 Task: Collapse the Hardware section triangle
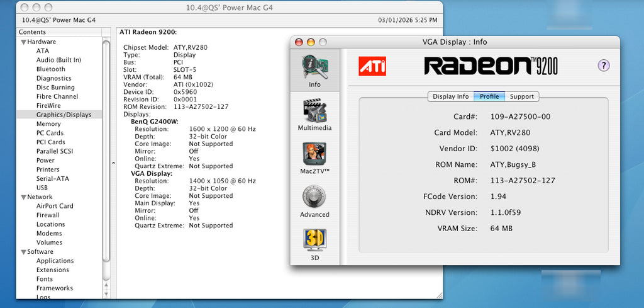click(23, 42)
